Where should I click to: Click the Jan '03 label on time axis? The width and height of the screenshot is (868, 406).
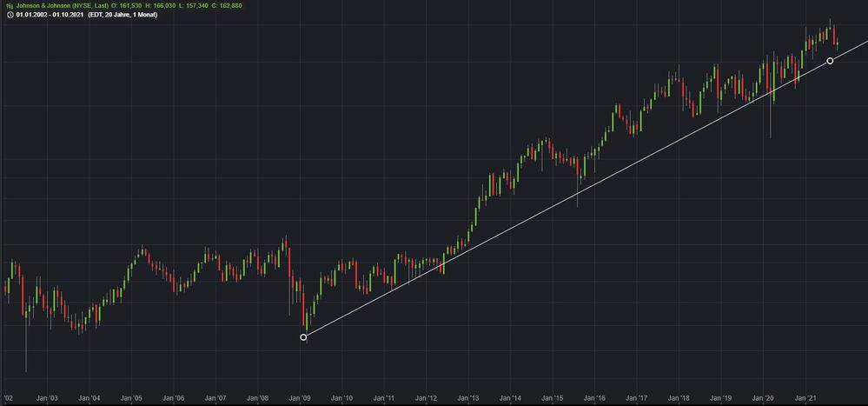tap(47, 398)
